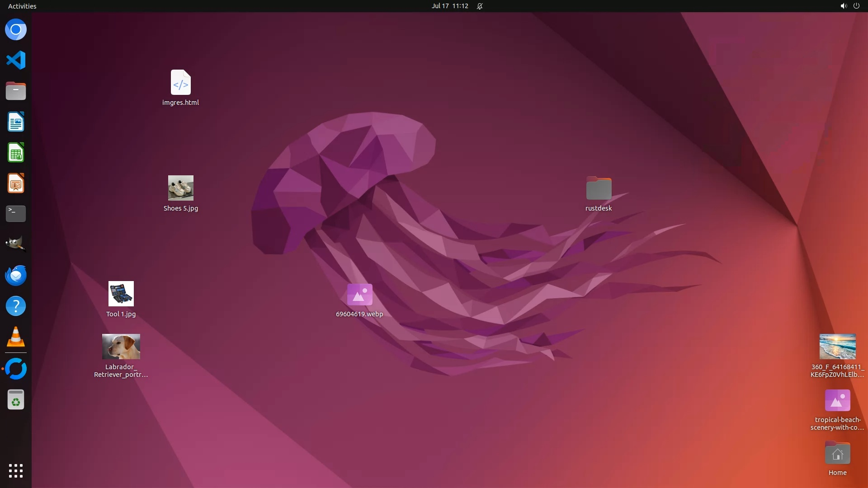This screenshot has height=488, width=868.
Task: Open the clock and calendar menu
Action: pos(449,6)
